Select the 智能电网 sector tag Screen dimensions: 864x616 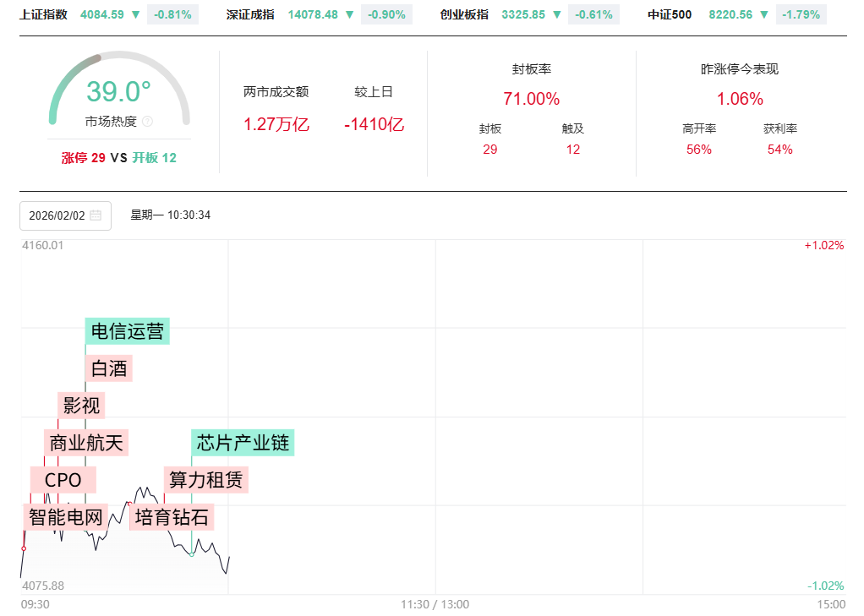pyautogui.click(x=66, y=517)
